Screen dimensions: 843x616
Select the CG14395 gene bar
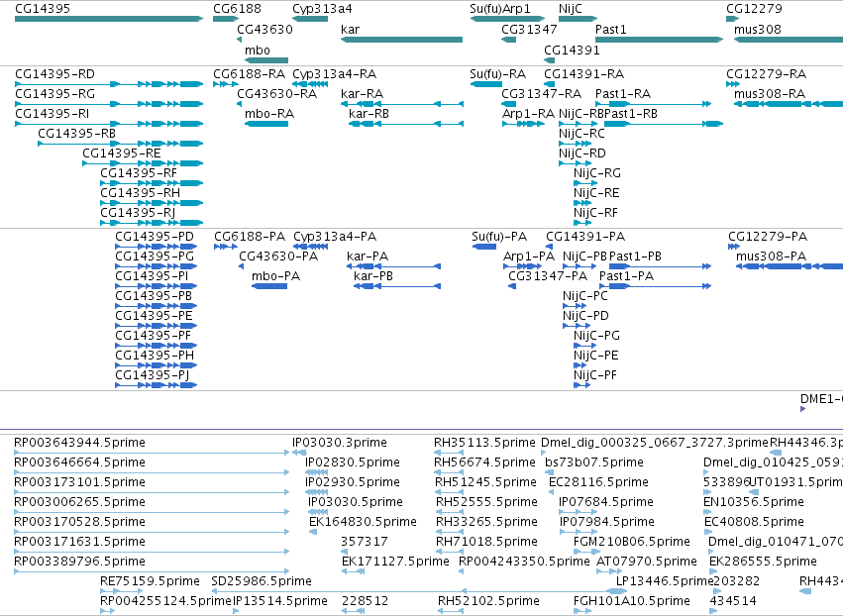109,19
